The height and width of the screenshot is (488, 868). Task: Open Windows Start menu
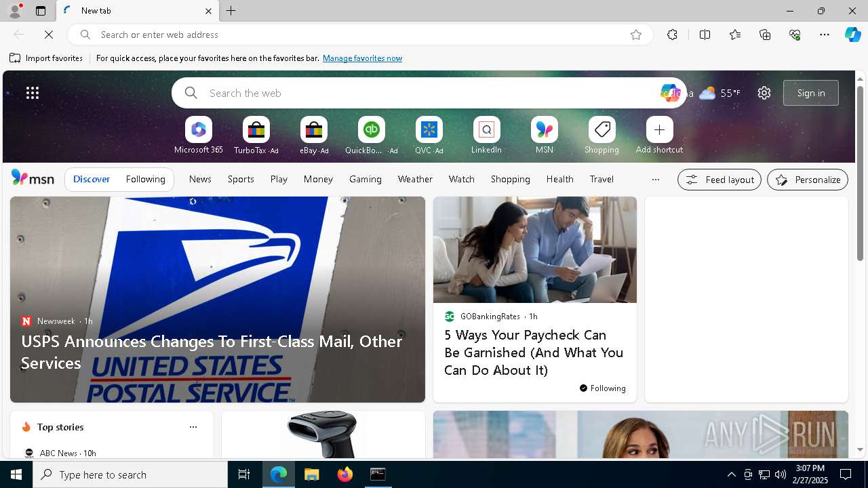coord(16,474)
